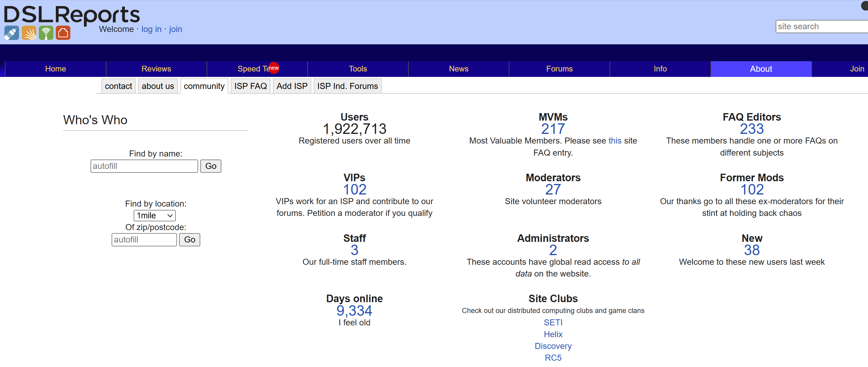Click the red 'new' badge on Speed Test
This screenshot has height=367, width=868.
(x=274, y=68)
